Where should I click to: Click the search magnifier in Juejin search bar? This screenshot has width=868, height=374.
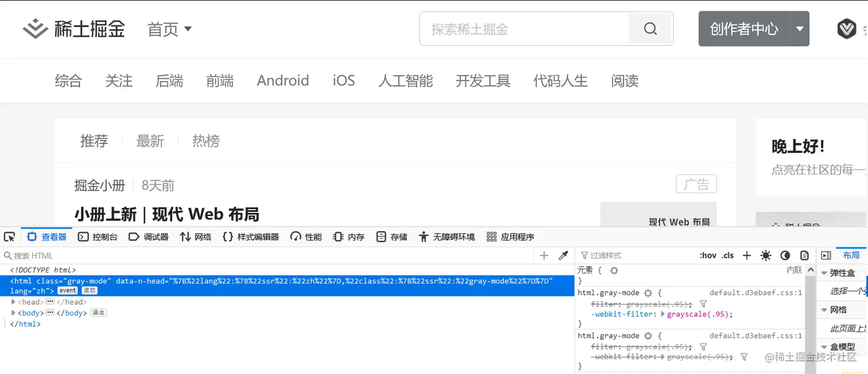click(x=650, y=28)
